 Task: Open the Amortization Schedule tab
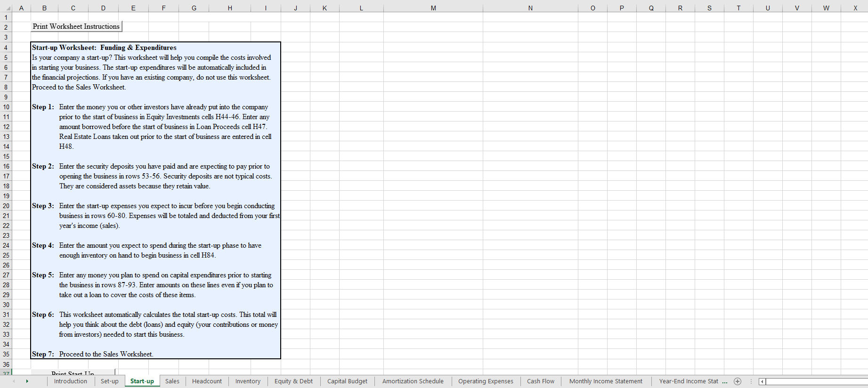[413, 381]
